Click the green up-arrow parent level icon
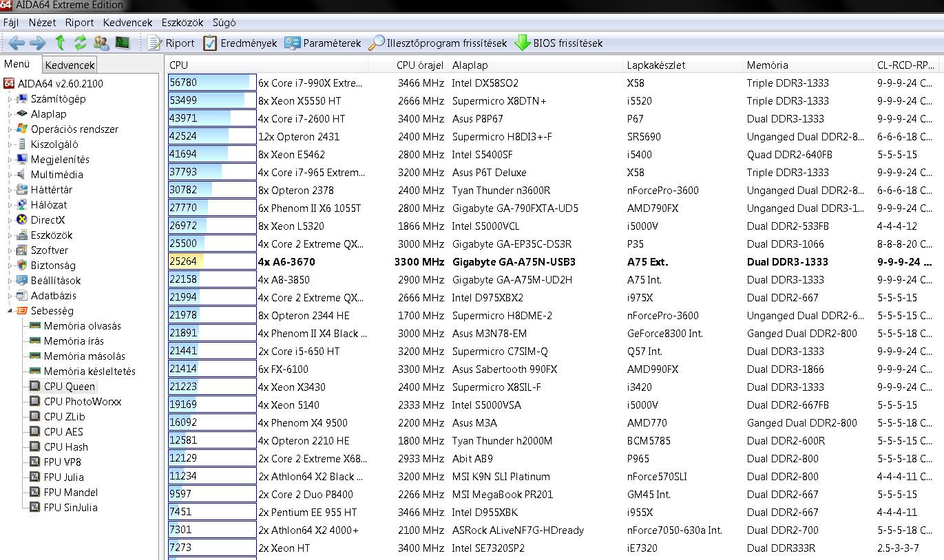 pyautogui.click(x=60, y=43)
